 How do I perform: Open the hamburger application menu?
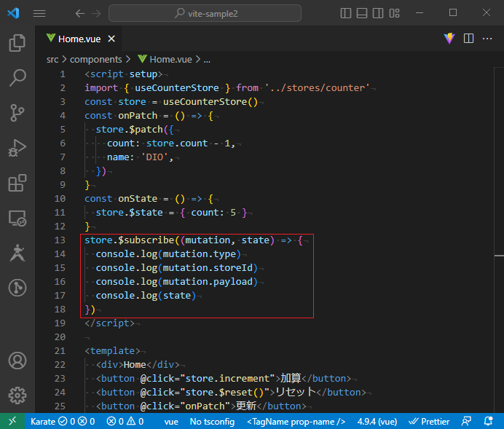(39, 14)
